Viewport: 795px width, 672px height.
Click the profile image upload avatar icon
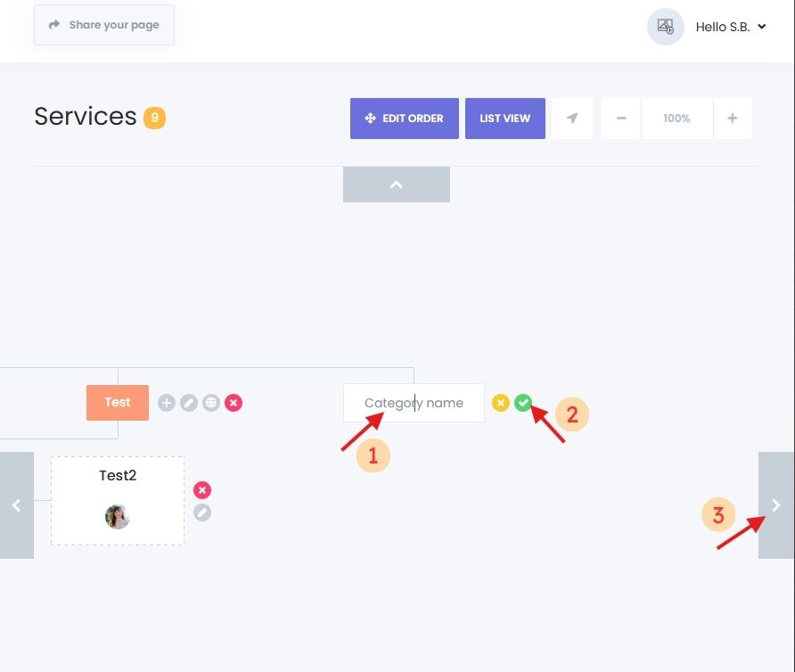pyautogui.click(x=665, y=27)
